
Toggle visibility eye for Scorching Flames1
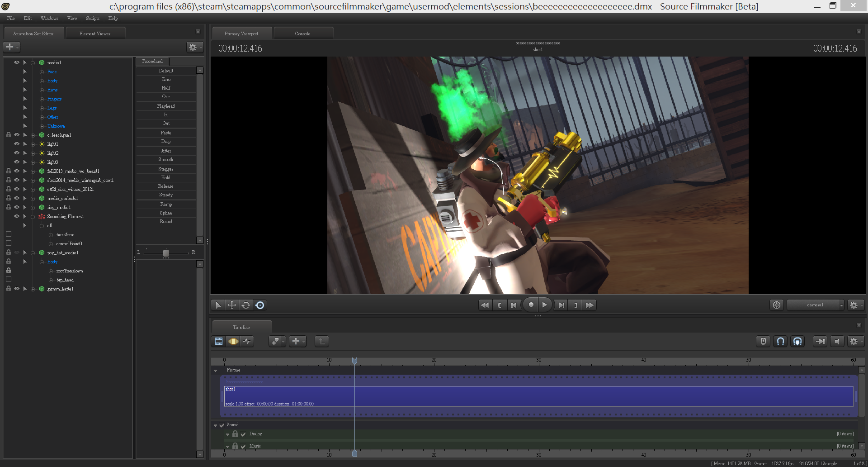click(17, 216)
